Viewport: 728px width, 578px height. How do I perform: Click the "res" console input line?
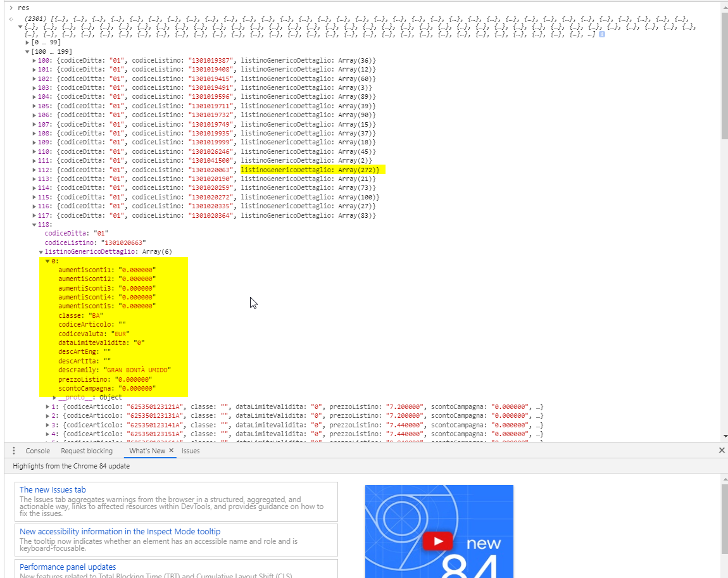point(23,8)
